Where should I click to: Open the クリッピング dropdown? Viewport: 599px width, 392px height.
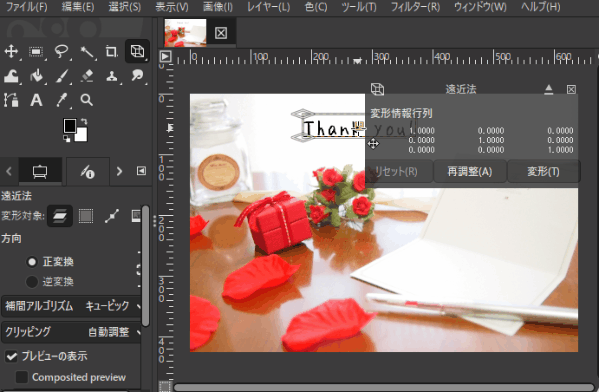(71, 332)
